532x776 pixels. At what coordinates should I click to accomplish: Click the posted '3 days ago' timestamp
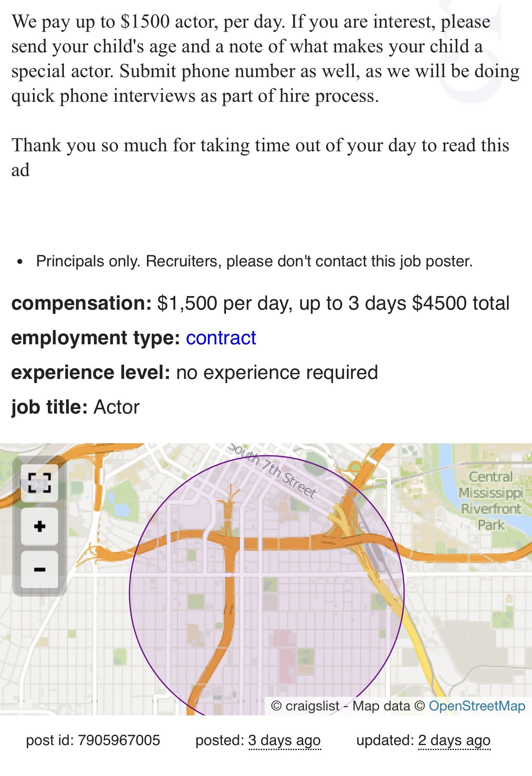(x=284, y=741)
